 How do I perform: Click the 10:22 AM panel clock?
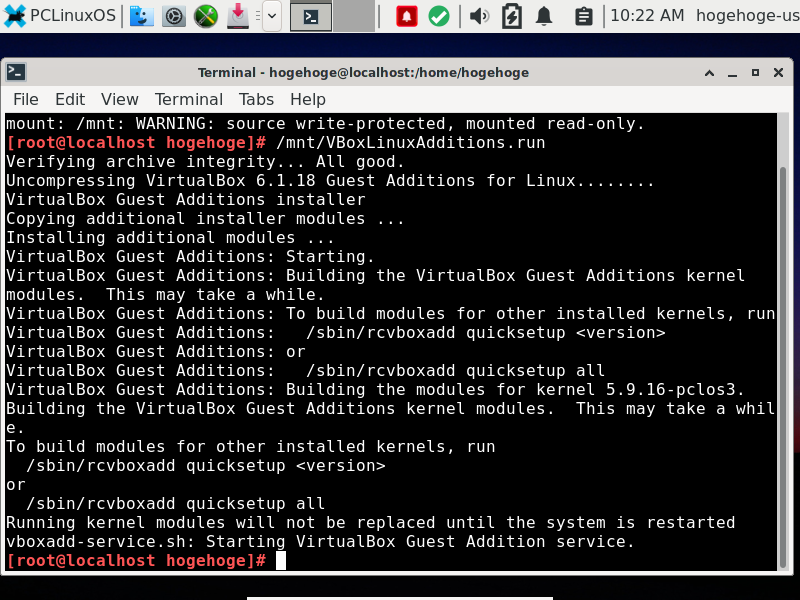point(647,16)
